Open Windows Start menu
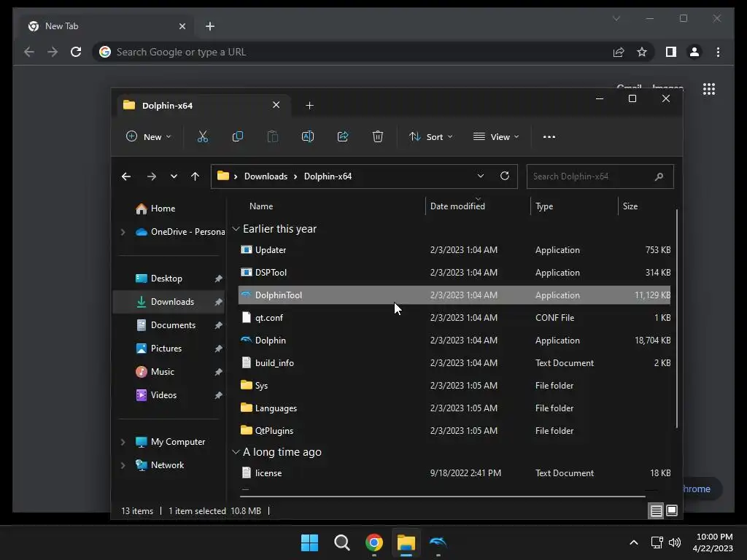 tap(309, 542)
